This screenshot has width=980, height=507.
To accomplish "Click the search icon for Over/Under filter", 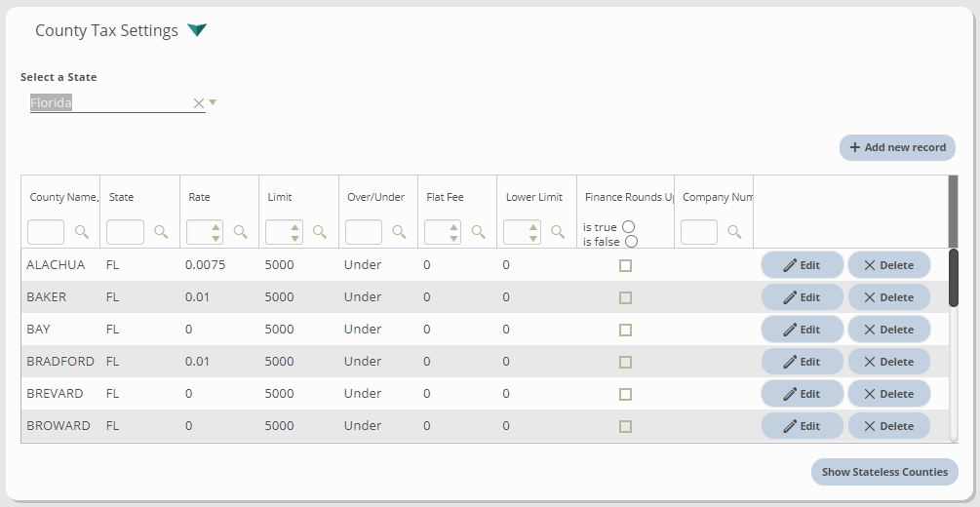I will (x=399, y=232).
